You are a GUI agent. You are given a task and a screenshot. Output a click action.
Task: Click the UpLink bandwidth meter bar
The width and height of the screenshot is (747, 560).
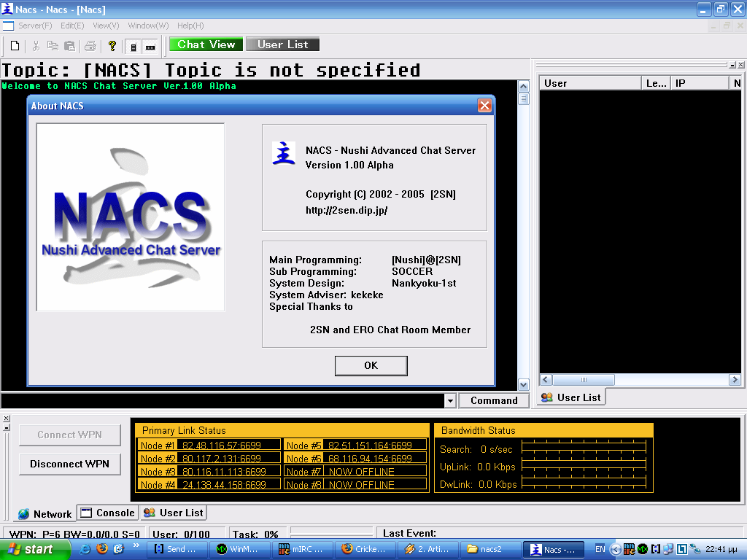click(584, 464)
